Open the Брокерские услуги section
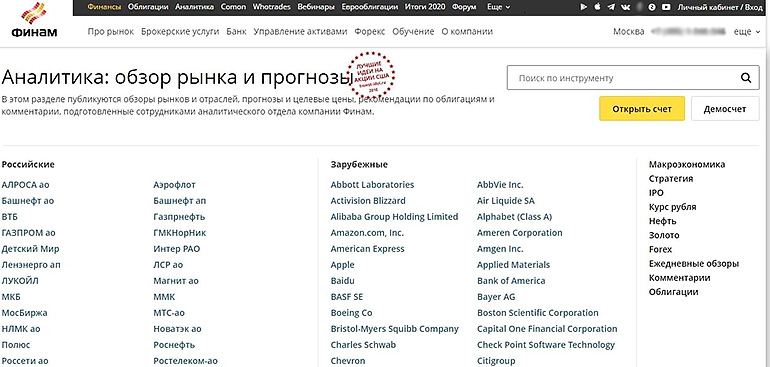 [180, 31]
